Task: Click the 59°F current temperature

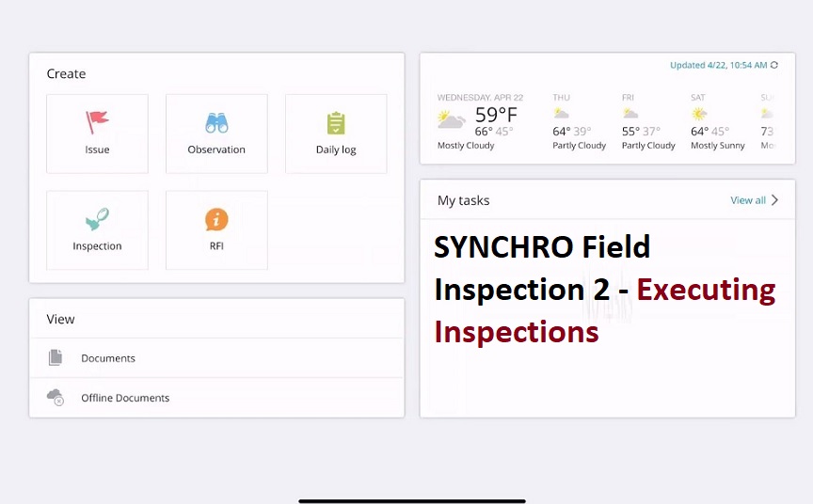Action: coord(496,115)
